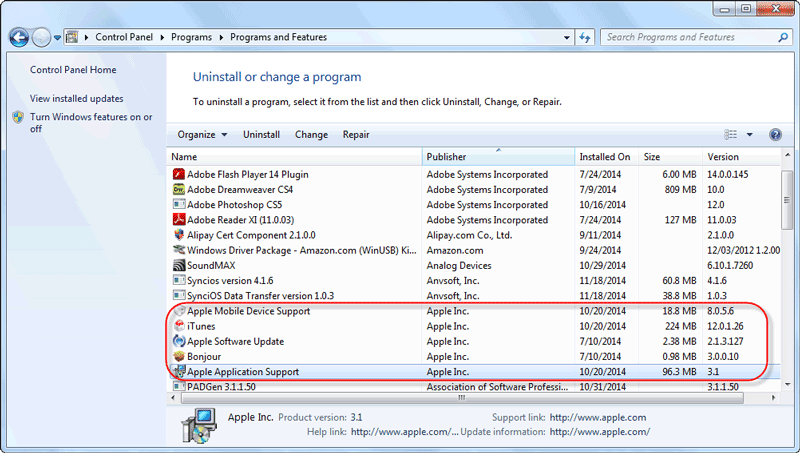
Task: Click the change view icon
Action: point(731,135)
